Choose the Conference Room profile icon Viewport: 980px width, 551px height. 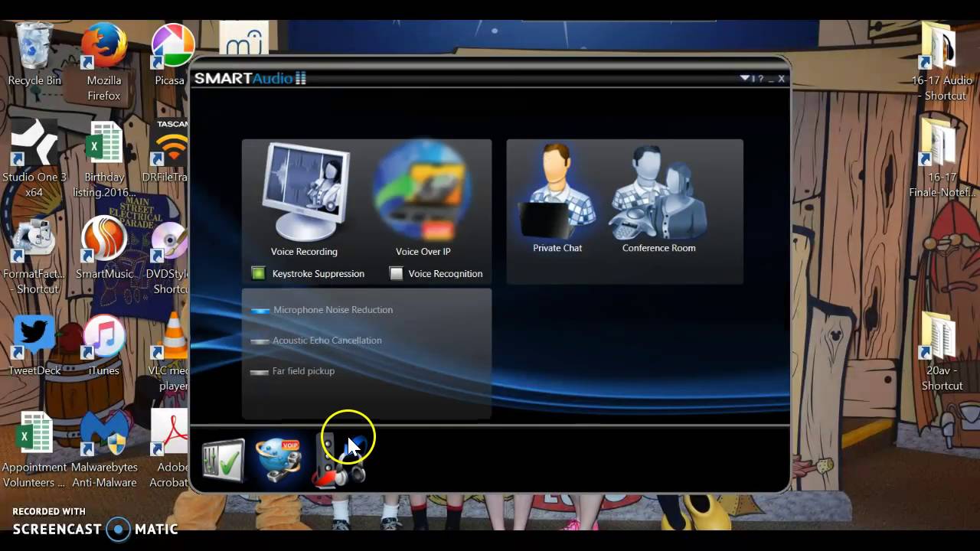pyautogui.click(x=658, y=193)
